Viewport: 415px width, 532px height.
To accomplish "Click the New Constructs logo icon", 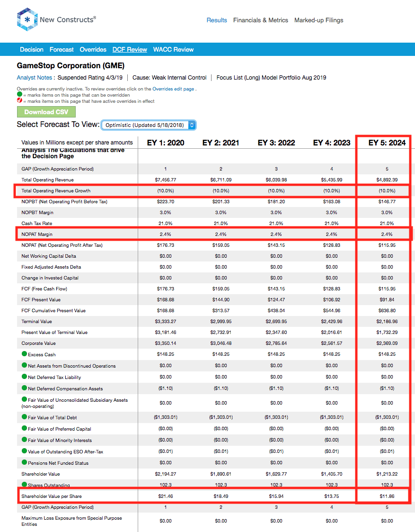I will coord(27,20).
